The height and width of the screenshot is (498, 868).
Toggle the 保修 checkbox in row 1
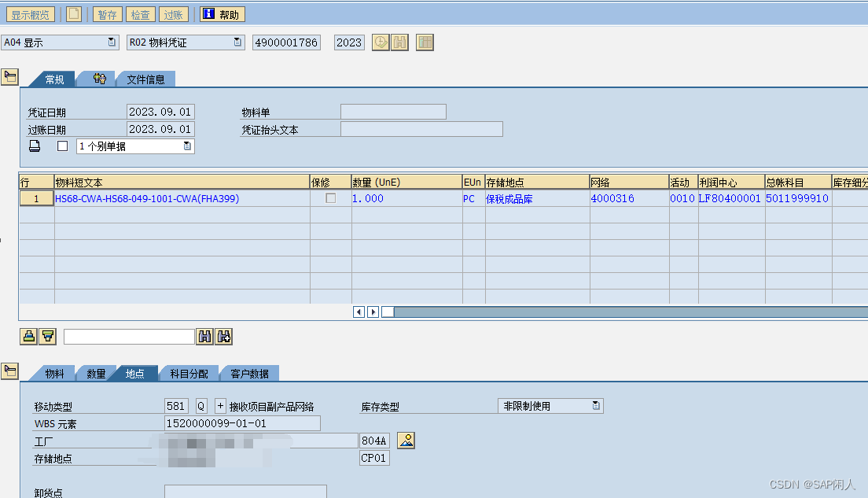pyautogui.click(x=330, y=198)
